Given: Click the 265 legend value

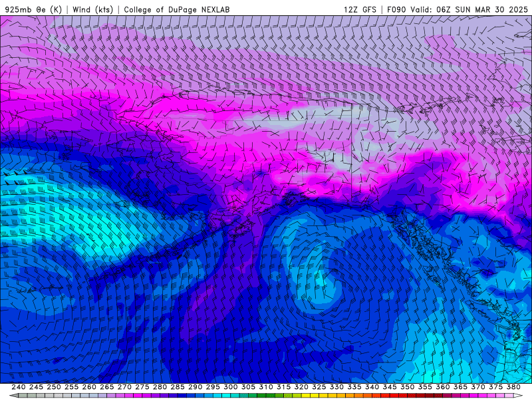Looking at the screenshot, I should 106,387.
